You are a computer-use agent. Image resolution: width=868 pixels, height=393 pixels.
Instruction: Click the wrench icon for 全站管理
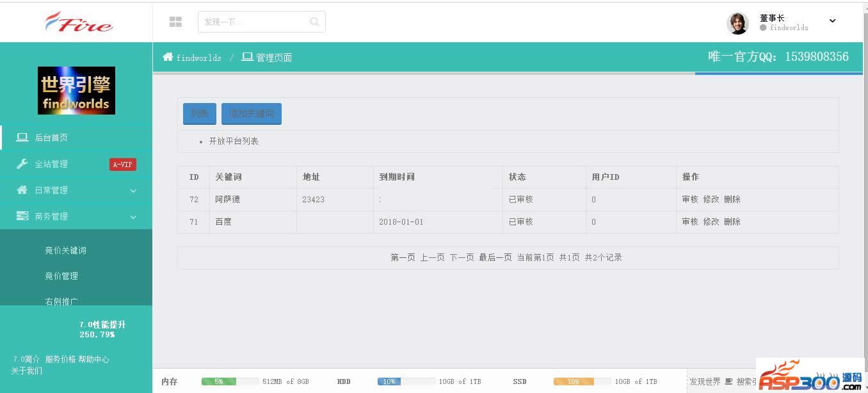22,164
